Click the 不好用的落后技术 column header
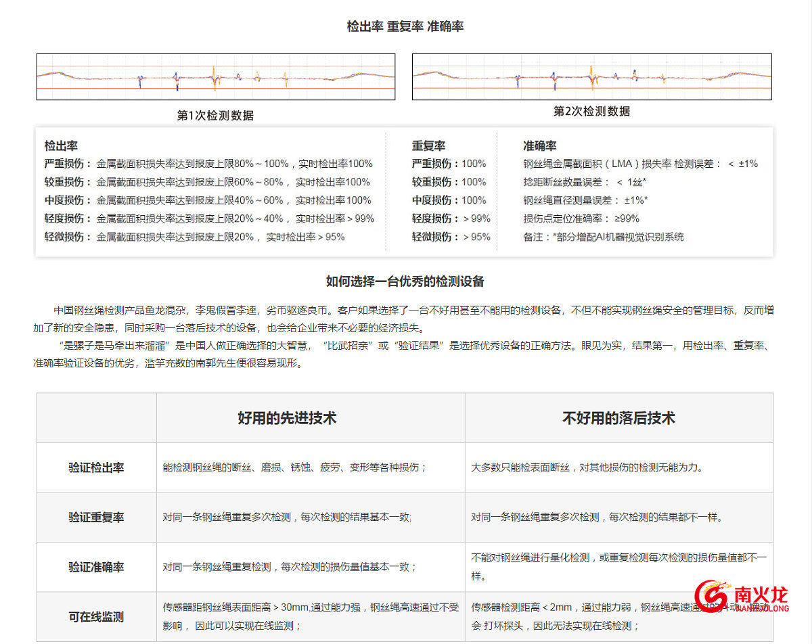Image resolution: width=812 pixels, height=644 pixels. pyautogui.click(x=618, y=418)
